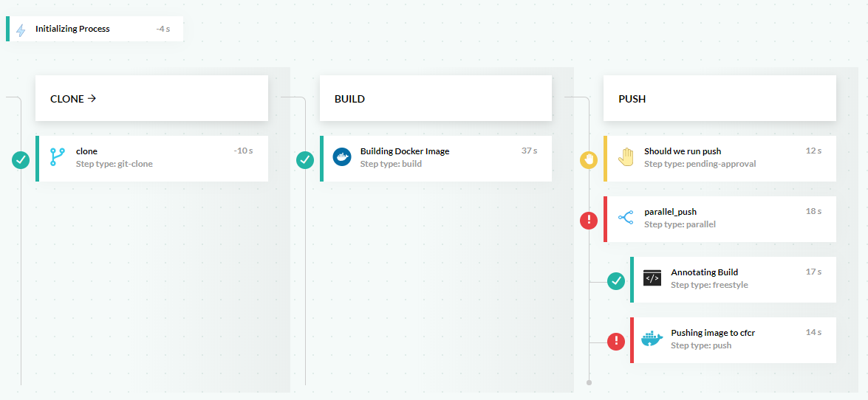The height and width of the screenshot is (400, 868).
Task: Click red error badge beside Pushing image to cfcr
Action: point(615,341)
